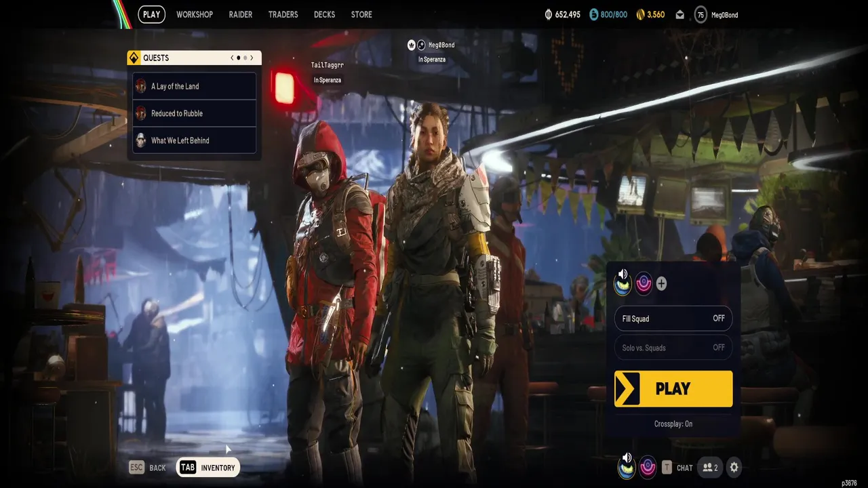Open the DECKS tab
The image size is (868, 488).
[324, 14]
